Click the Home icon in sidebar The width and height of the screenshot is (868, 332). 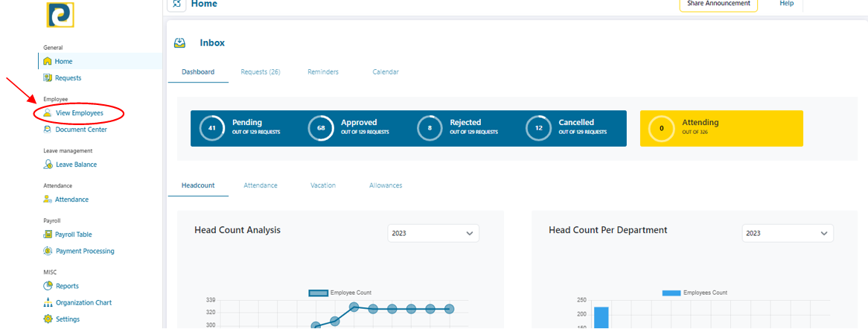click(48, 61)
